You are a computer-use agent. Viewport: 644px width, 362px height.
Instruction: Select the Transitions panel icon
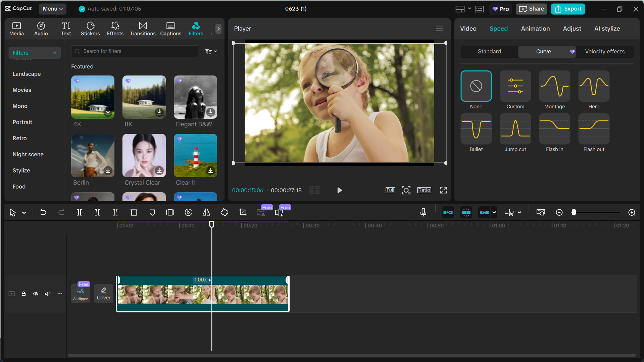click(x=142, y=29)
